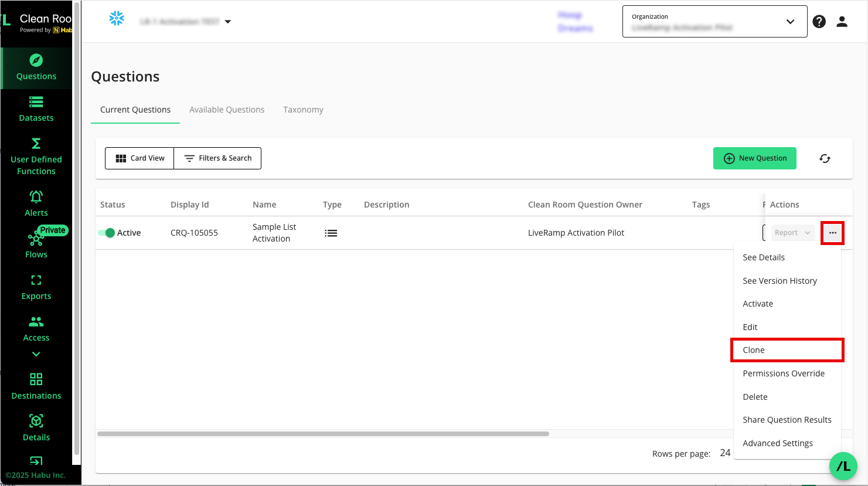Image resolution: width=868 pixels, height=486 pixels.
Task: Open Details in the sidebar
Action: (36, 429)
